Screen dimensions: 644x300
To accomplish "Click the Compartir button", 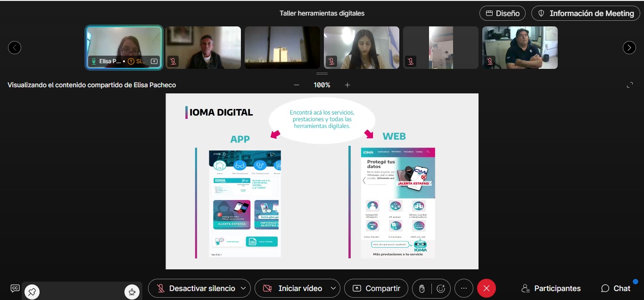I will tap(376, 288).
